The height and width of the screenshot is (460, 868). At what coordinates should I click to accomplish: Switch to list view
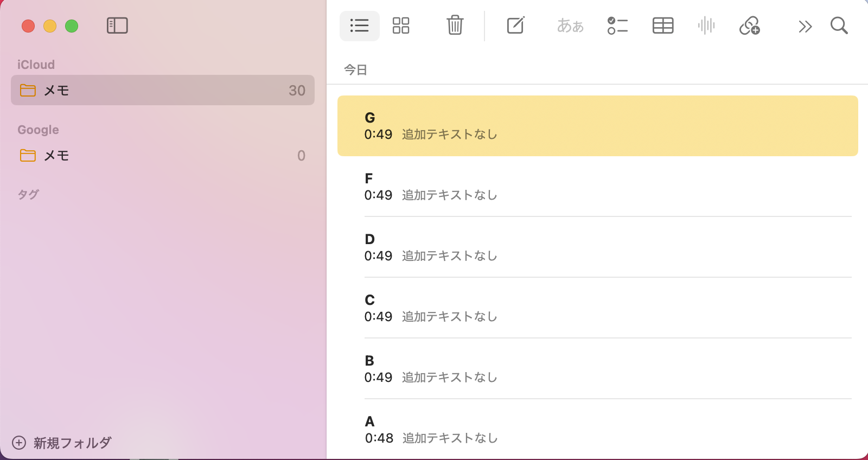click(359, 25)
